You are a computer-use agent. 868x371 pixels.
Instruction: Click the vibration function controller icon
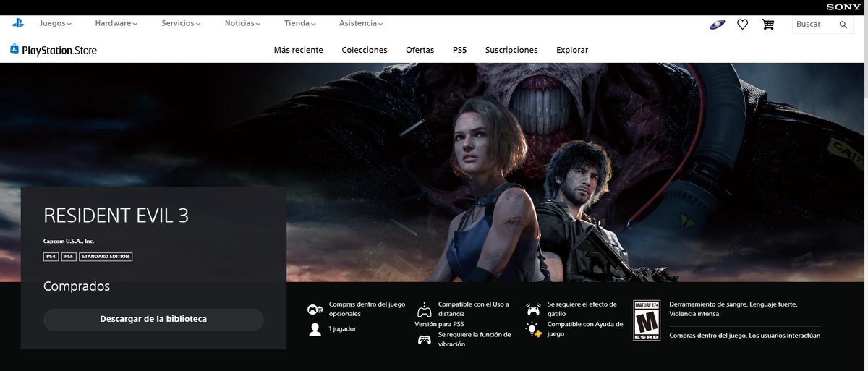[425, 339]
